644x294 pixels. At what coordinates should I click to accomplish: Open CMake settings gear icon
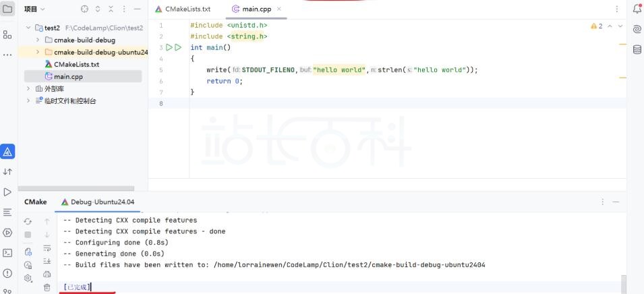[x=28, y=278]
